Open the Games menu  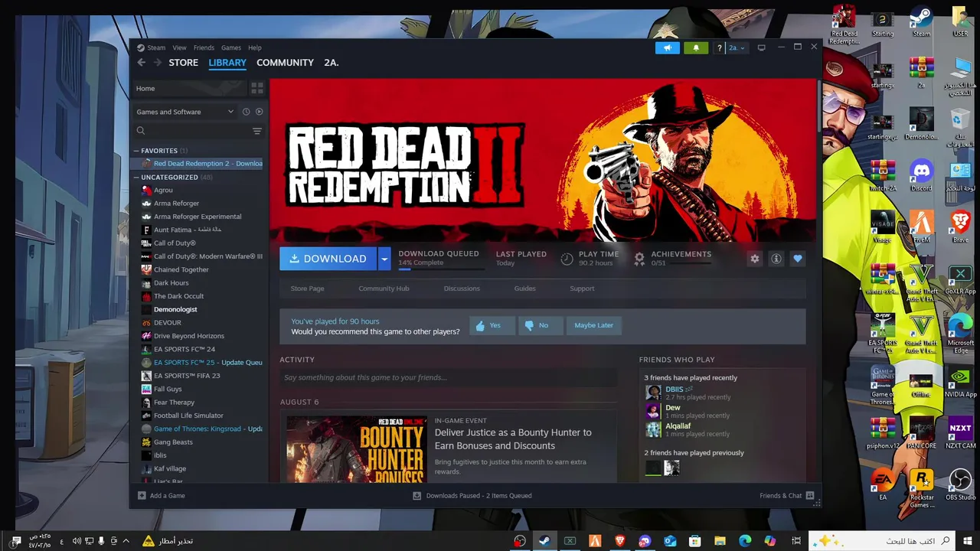pos(231,47)
